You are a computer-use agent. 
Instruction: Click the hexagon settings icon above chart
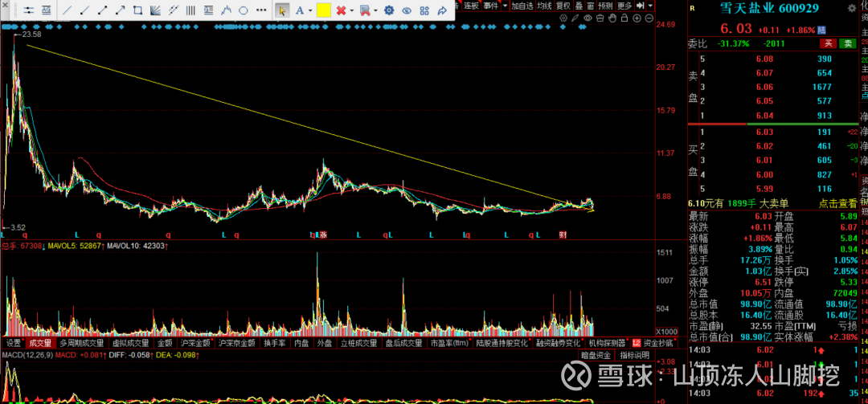(563, 18)
